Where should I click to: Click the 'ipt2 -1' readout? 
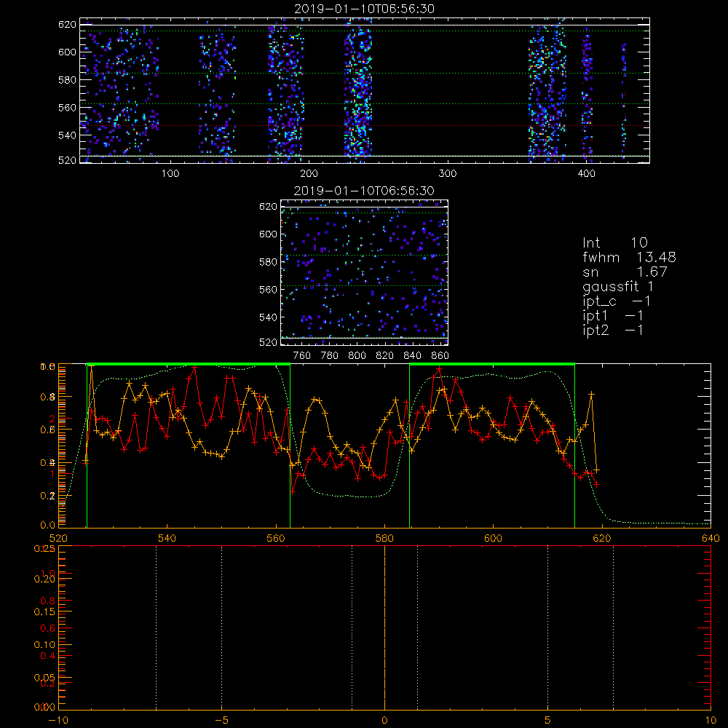tap(613, 330)
